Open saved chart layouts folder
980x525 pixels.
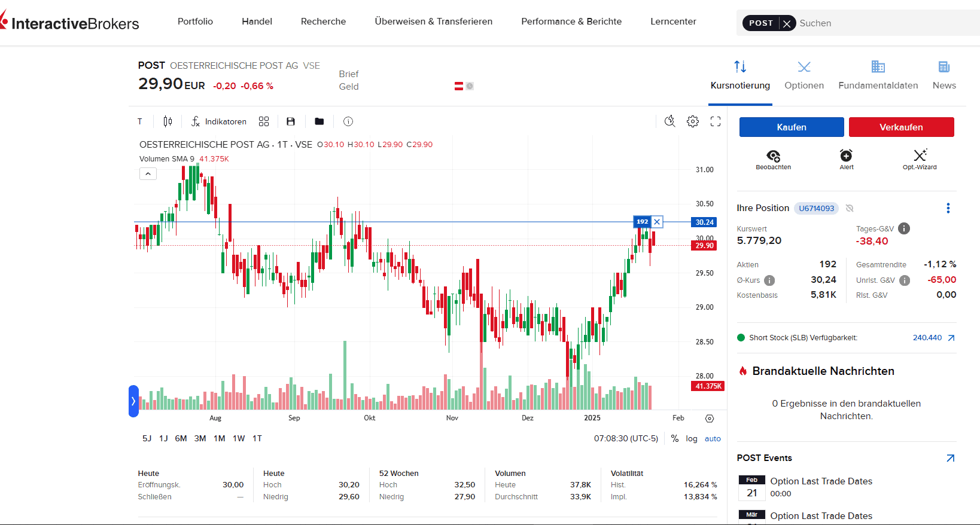click(319, 121)
